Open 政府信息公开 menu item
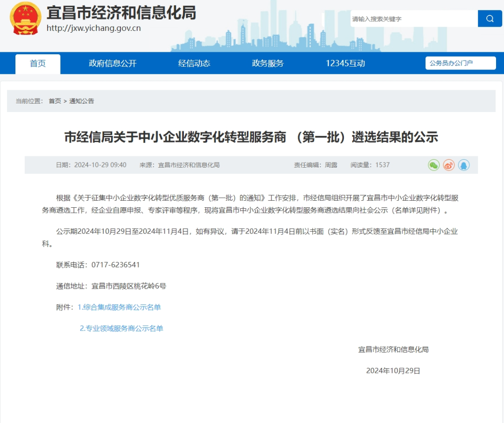 tap(112, 63)
